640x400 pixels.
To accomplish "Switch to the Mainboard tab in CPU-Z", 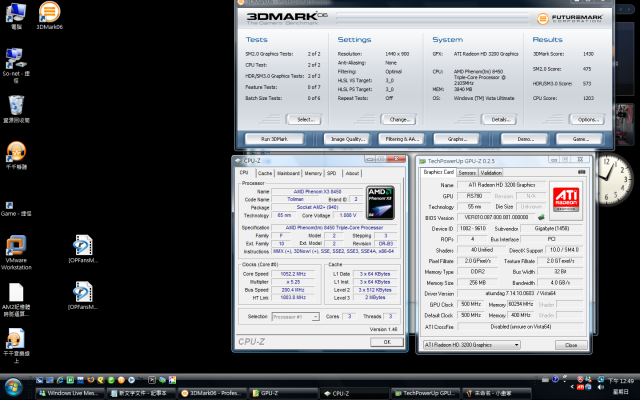I will click(288, 173).
